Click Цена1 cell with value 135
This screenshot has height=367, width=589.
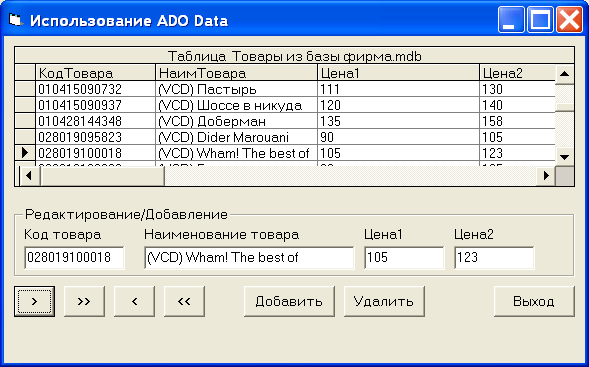click(399, 121)
